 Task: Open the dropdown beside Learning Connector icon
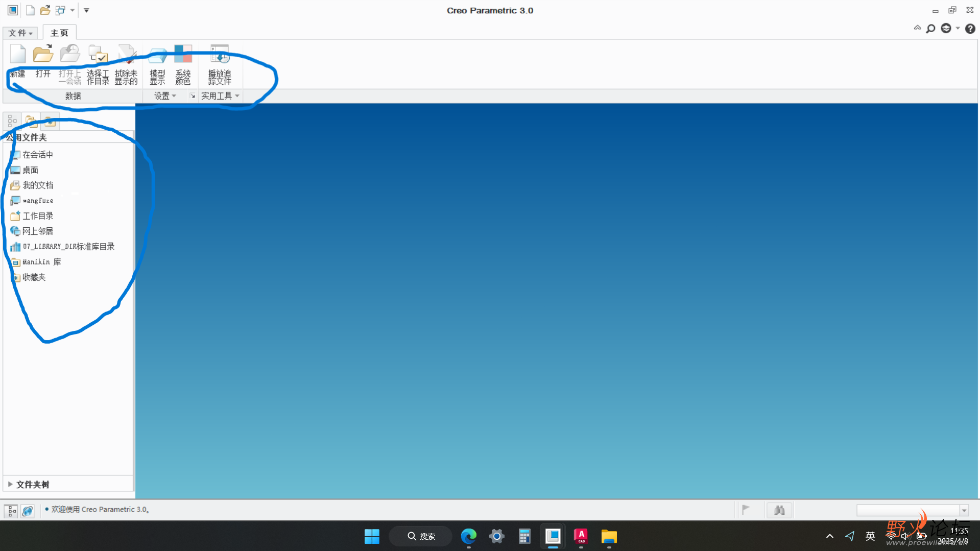(x=958, y=28)
